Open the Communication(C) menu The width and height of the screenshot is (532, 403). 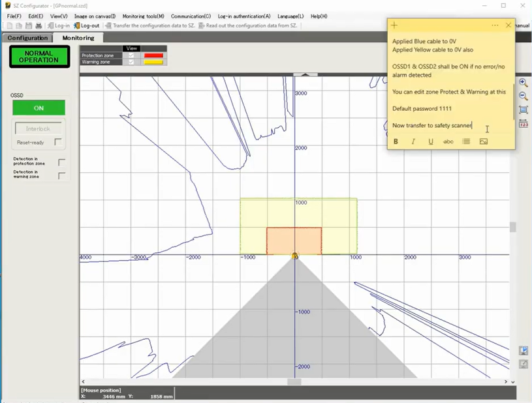pyautogui.click(x=191, y=16)
